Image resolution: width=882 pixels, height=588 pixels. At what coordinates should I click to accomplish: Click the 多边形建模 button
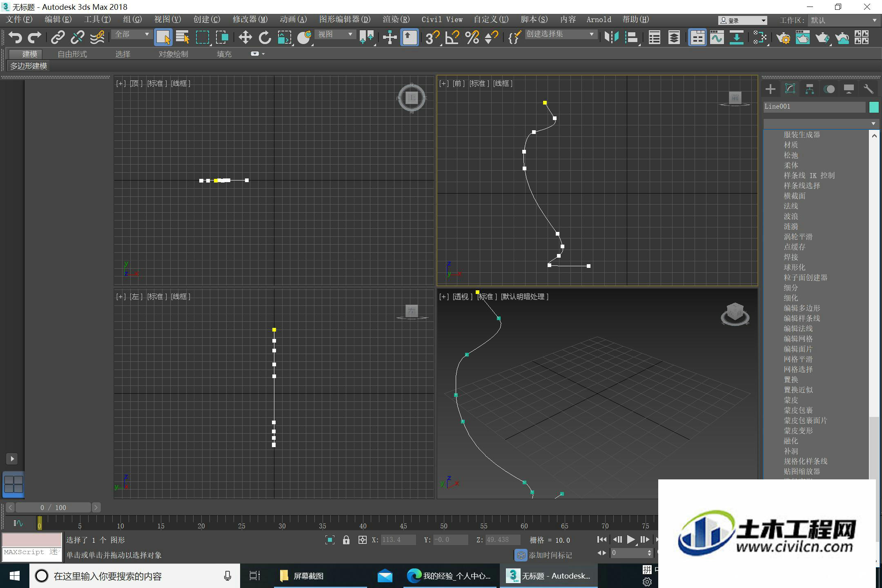(x=29, y=66)
